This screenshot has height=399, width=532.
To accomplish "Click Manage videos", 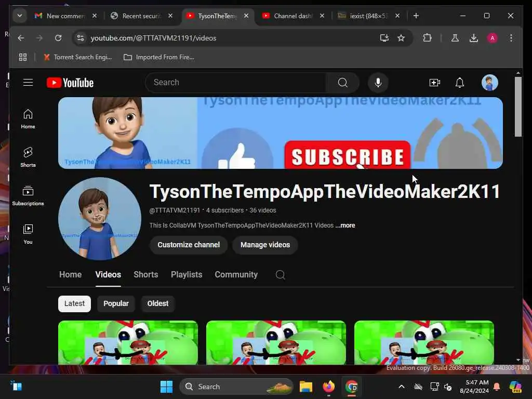I will (265, 245).
